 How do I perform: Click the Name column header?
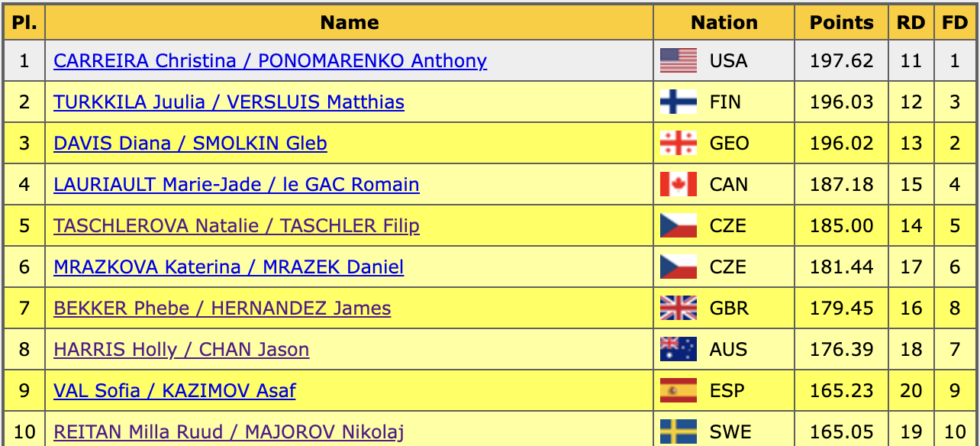coord(350,23)
